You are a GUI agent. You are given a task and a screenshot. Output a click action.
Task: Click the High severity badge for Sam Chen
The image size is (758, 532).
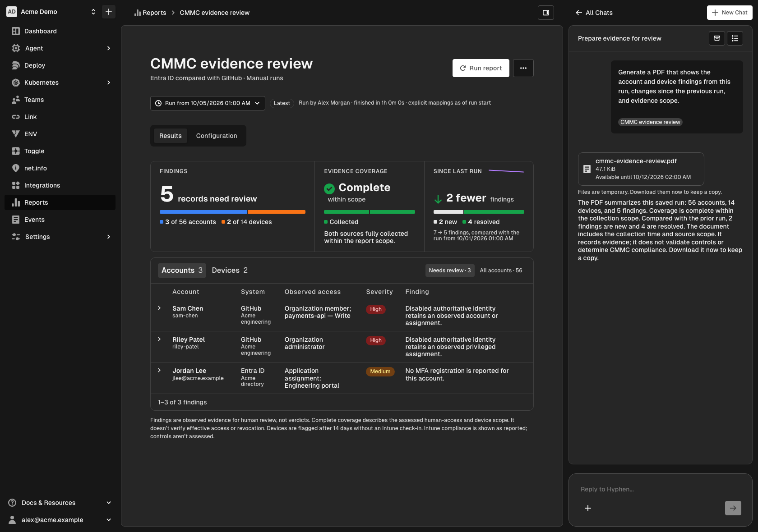coord(376,309)
